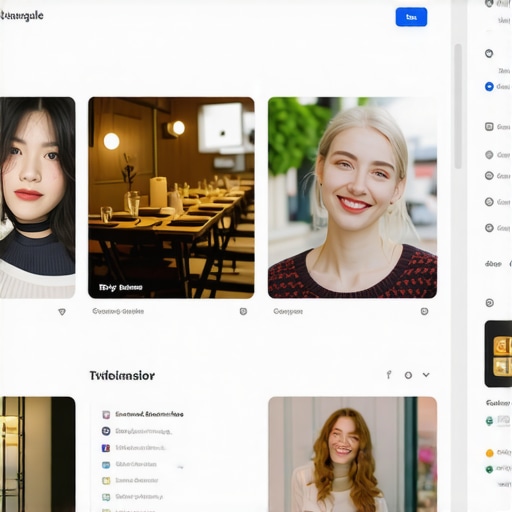Click the text beside the navy round list icon

144,431
